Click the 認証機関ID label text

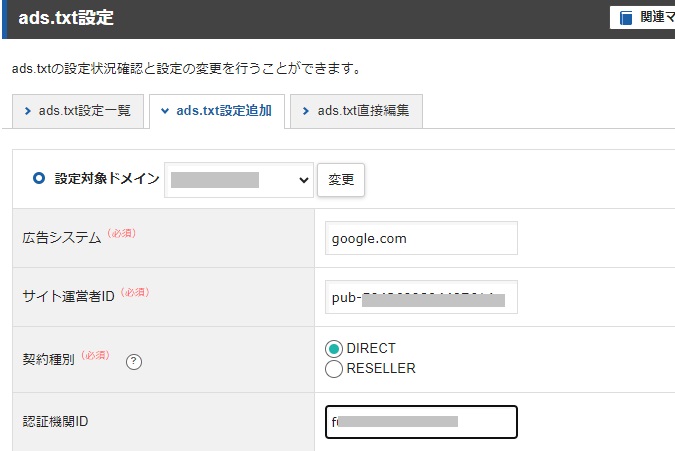[x=55, y=422]
